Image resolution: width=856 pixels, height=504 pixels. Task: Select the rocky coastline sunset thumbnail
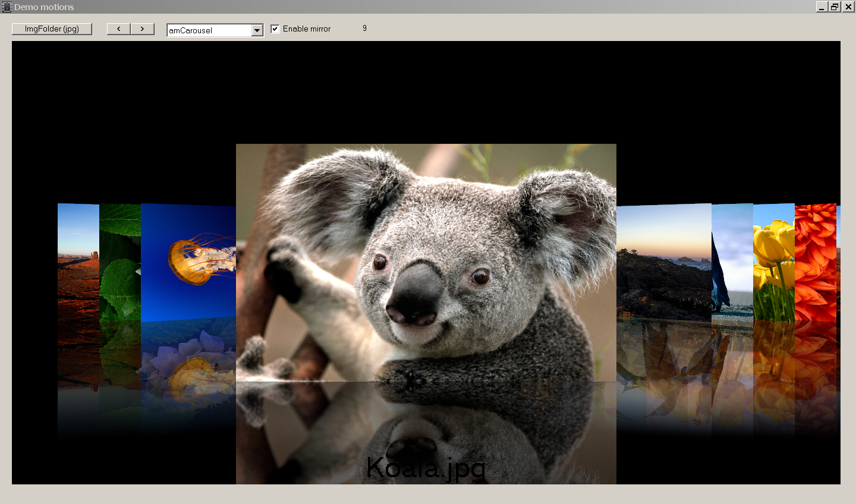click(663, 264)
